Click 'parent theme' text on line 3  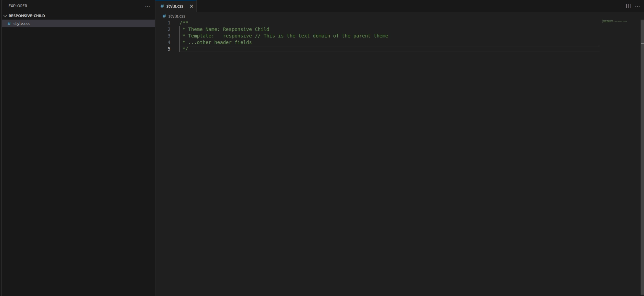pyautogui.click(x=371, y=36)
